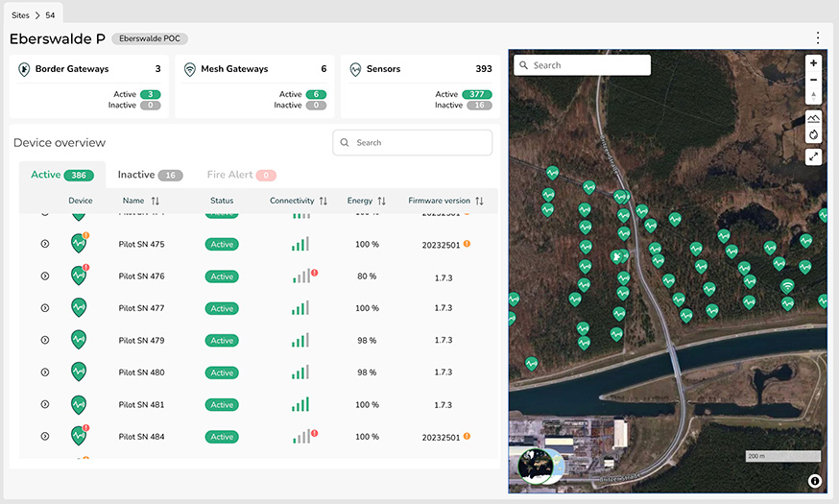Zoom out on the map

(x=813, y=80)
